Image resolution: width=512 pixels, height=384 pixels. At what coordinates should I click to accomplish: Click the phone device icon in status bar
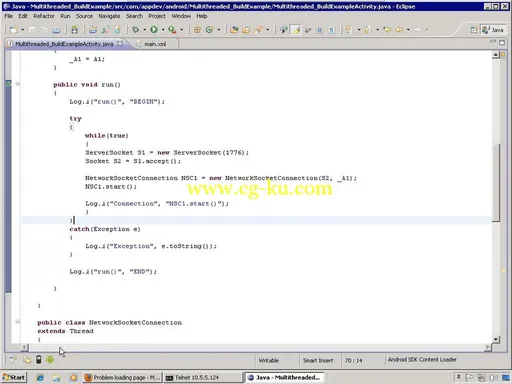click(39, 360)
